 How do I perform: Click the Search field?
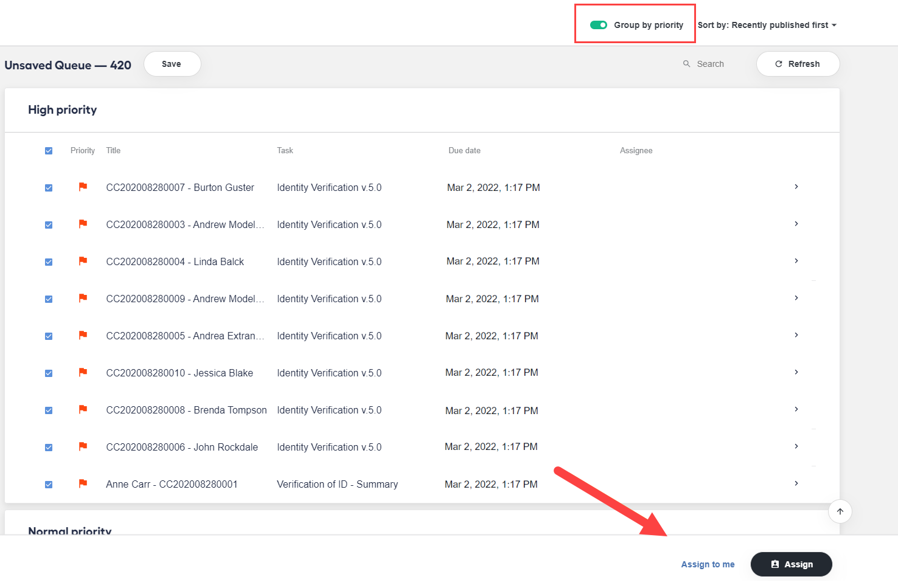[x=710, y=64]
